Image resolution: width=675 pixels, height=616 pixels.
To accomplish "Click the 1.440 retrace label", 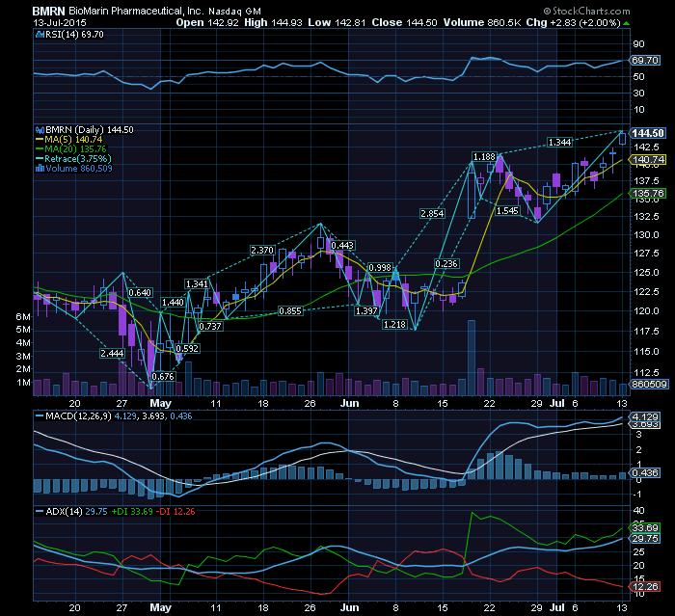I will click(x=173, y=302).
